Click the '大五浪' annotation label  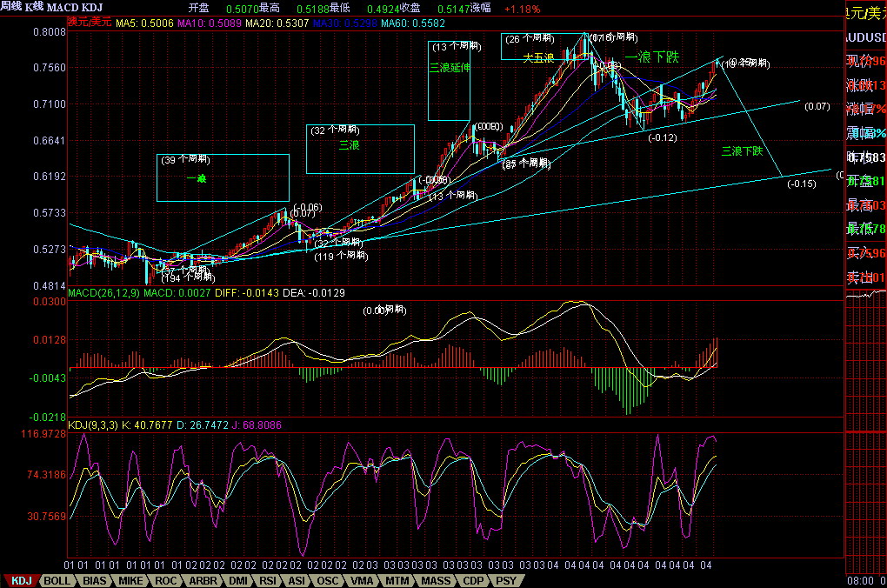[538, 57]
